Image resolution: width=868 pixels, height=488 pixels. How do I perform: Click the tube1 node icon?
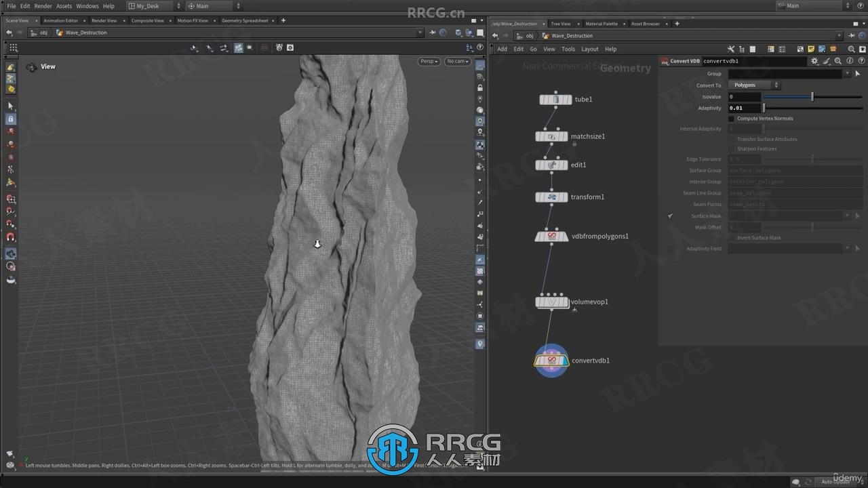(x=556, y=100)
